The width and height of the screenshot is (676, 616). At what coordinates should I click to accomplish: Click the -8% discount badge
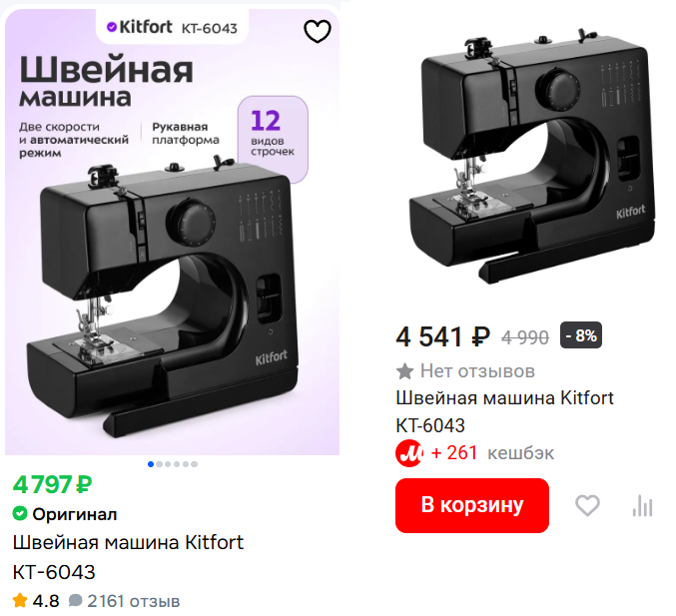581,335
